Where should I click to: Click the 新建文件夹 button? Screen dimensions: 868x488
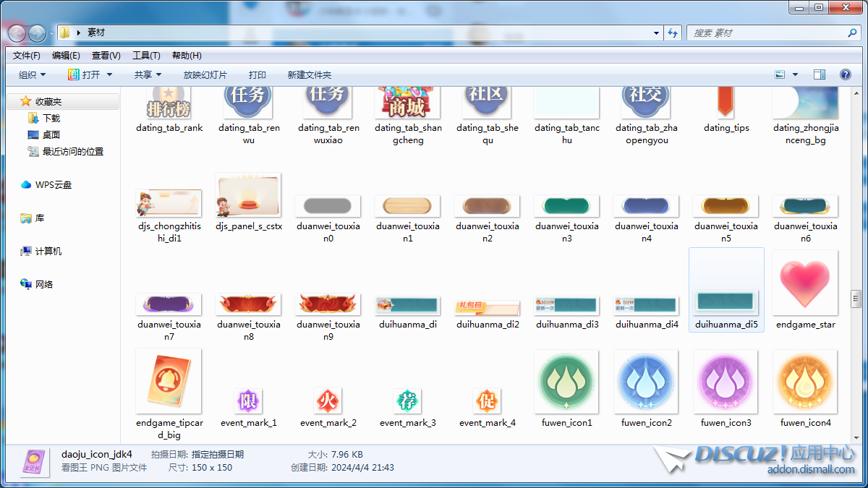309,74
